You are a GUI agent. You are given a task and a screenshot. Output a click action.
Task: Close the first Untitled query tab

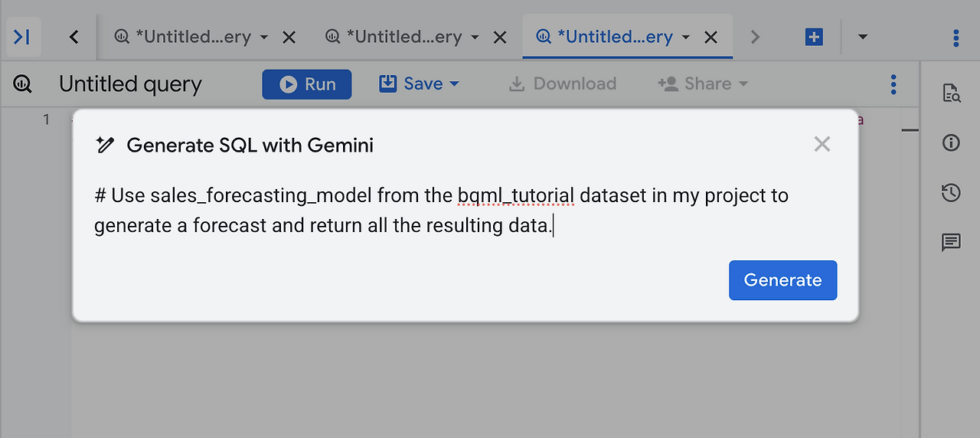[289, 37]
